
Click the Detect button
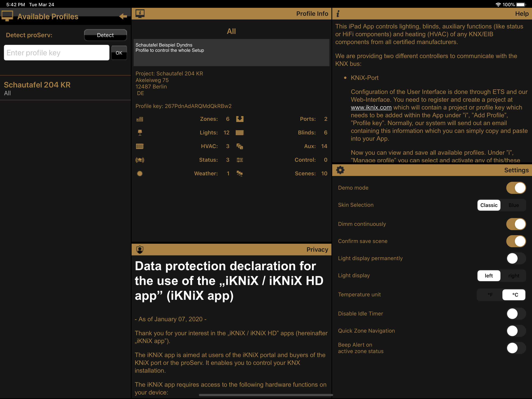pos(105,35)
